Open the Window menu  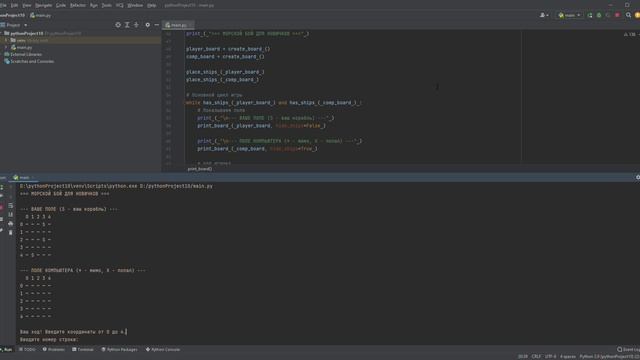pyautogui.click(x=135, y=5)
